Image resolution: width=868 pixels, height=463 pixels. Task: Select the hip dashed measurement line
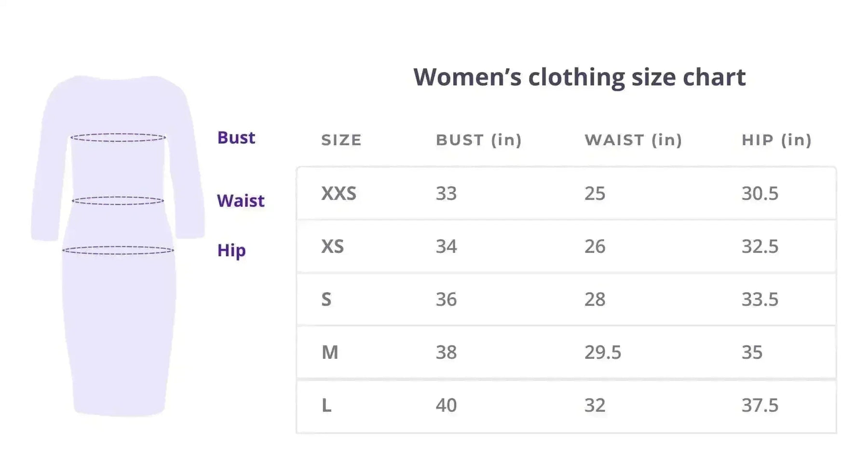118,250
